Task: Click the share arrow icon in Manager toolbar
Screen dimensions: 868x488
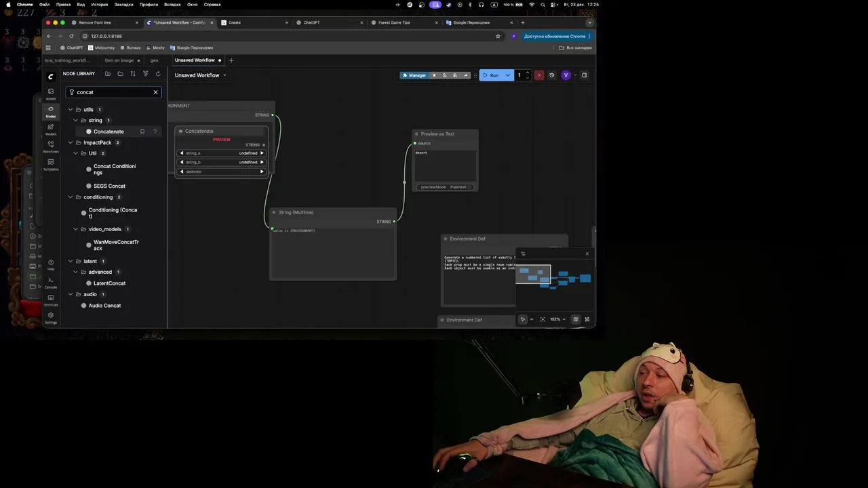Action: (x=465, y=75)
